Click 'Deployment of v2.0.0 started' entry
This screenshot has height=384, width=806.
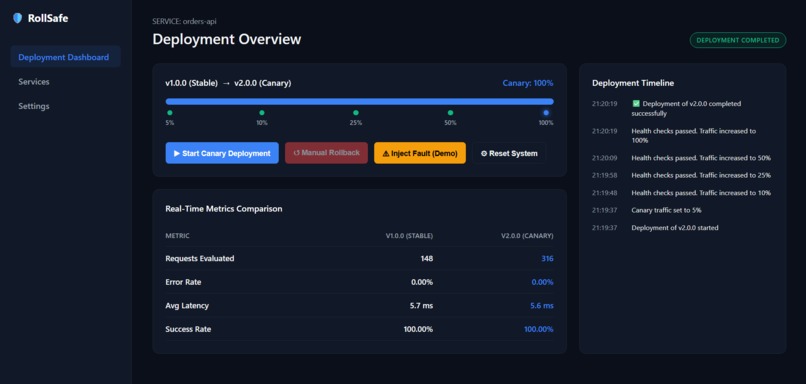click(675, 228)
